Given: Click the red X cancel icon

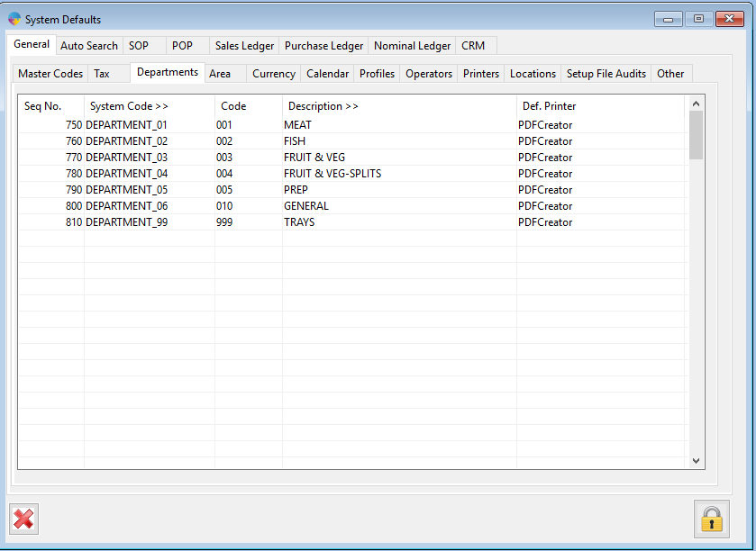Looking at the screenshot, I should (x=23, y=519).
